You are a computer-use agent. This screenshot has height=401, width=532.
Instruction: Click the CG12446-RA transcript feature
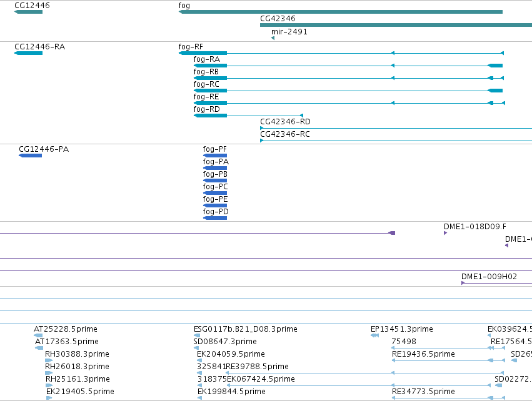pos(29,53)
